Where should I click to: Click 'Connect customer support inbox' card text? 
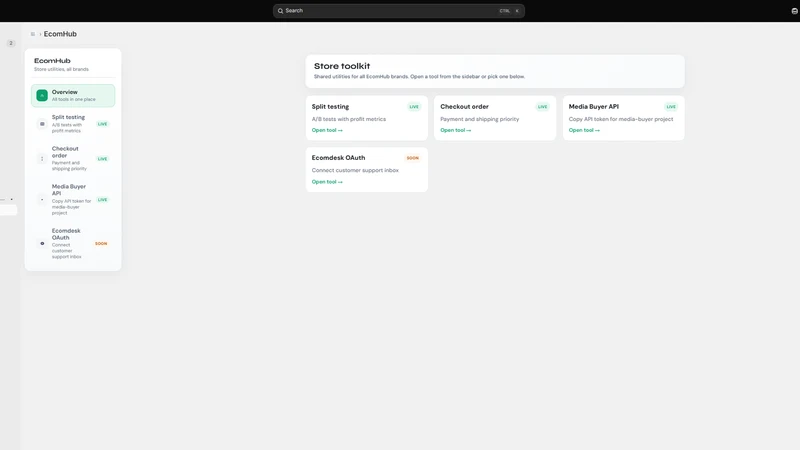[355, 170]
